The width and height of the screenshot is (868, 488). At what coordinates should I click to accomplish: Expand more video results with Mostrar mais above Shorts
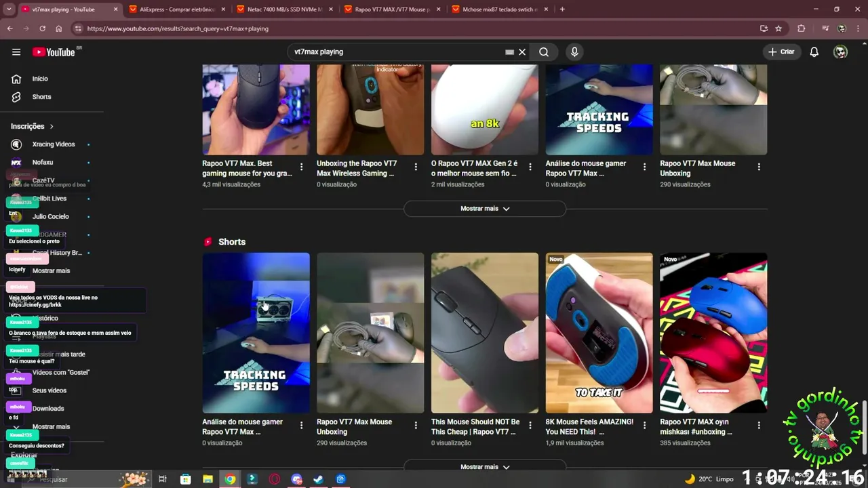click(x=485, y=209)
